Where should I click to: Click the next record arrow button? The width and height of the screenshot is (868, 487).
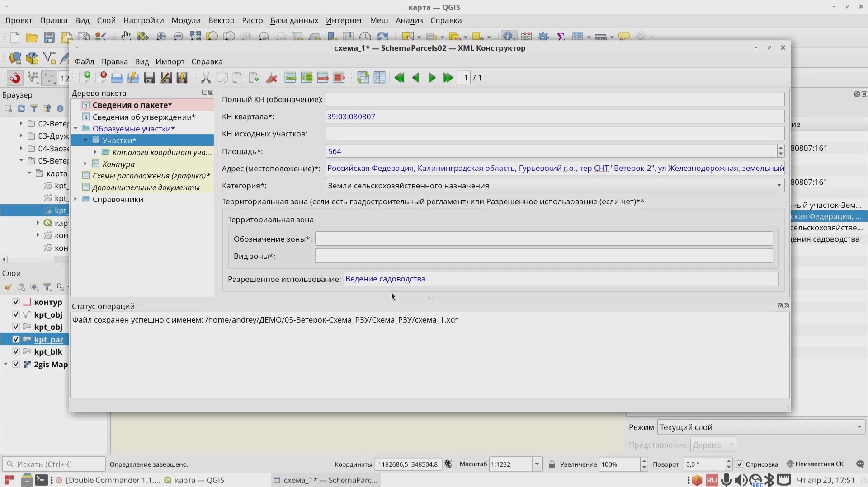(432, 77)
